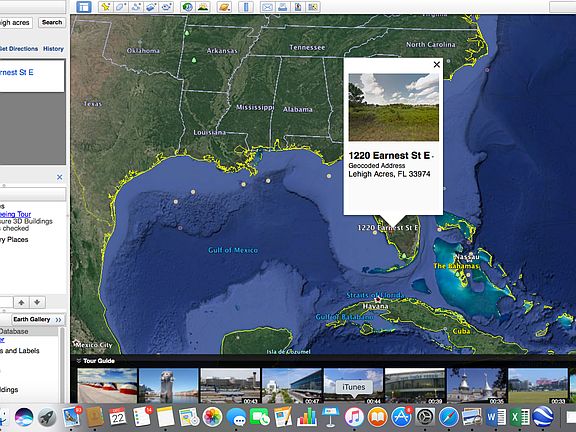576x432 pixels.
Task: Select the Earnest St E search result
Action: (x=17, y=72)
